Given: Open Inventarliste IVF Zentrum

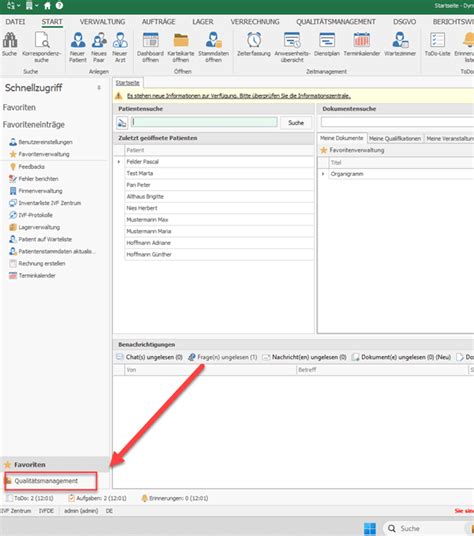Looking at the screenshot, I should [45, 203].
